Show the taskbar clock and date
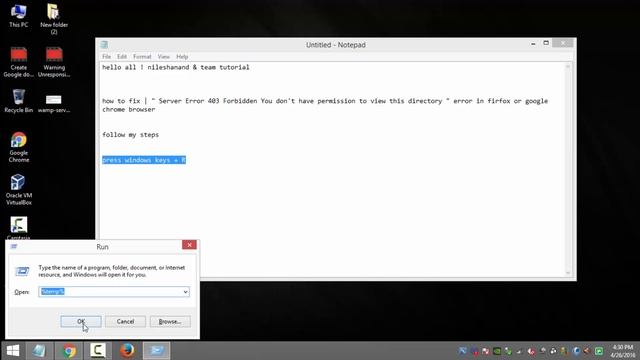The height and width of the screenshot is (360, 640). (622, 351)
